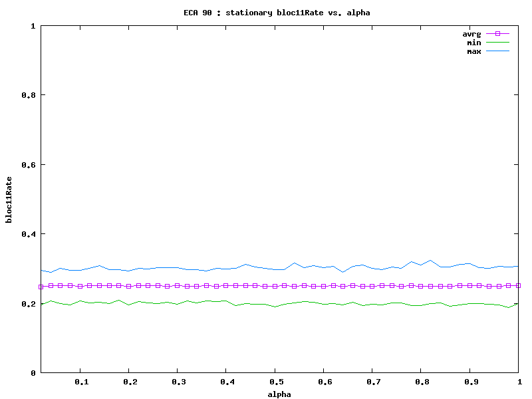The image size is (532, 399).
Task: Select the 'max' legend label
Action: point(473,51)
